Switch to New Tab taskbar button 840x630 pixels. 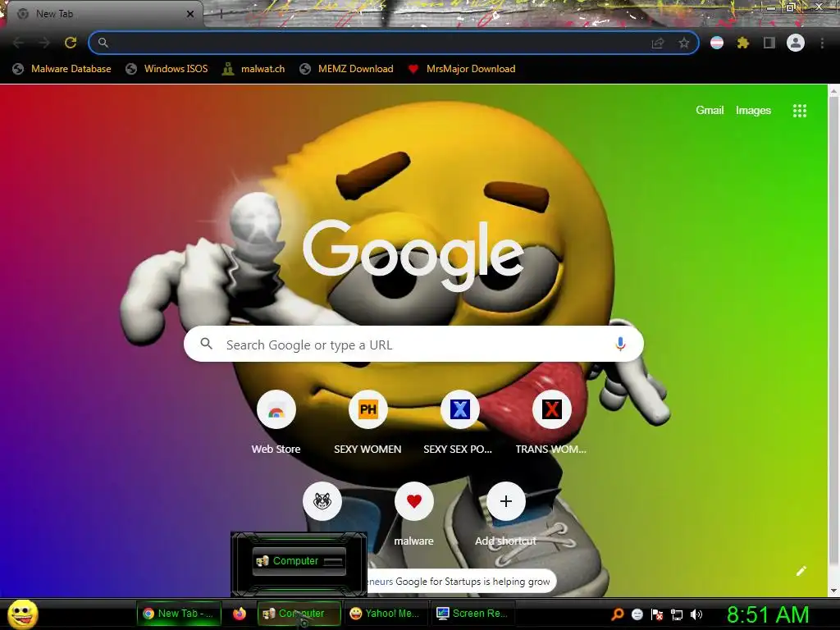179,614
